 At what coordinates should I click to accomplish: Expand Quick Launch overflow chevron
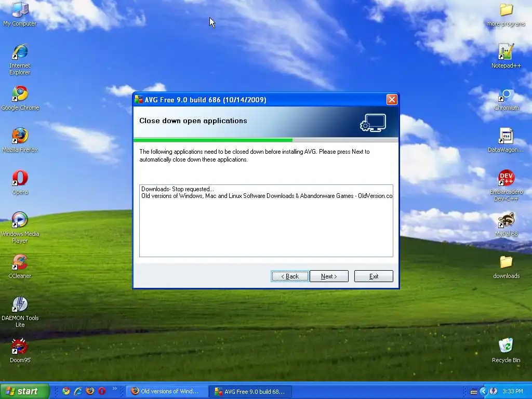115,389
